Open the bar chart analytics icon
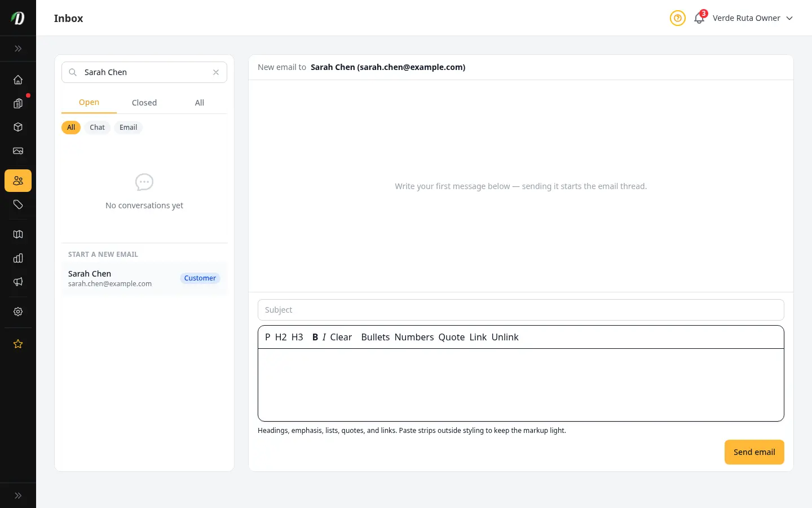The image size is (812, 508). [18, 258]
